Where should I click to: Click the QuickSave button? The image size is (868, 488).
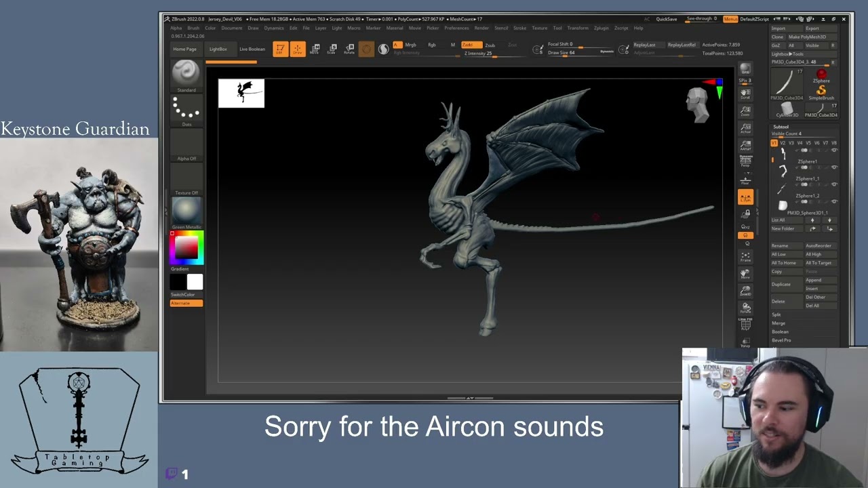click(x=667, y=19)
